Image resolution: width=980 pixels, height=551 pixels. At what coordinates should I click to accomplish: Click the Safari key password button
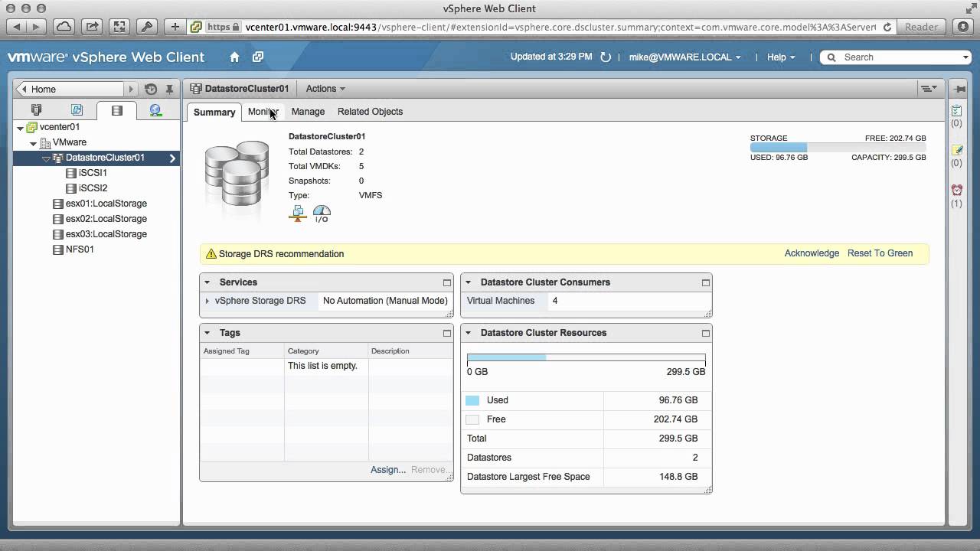coord(147,27)
